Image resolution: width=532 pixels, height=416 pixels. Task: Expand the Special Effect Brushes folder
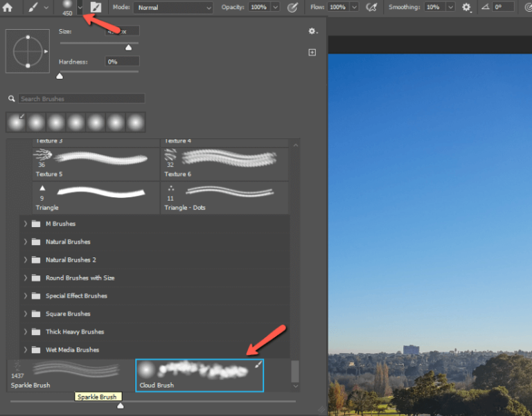coord(26,296)
